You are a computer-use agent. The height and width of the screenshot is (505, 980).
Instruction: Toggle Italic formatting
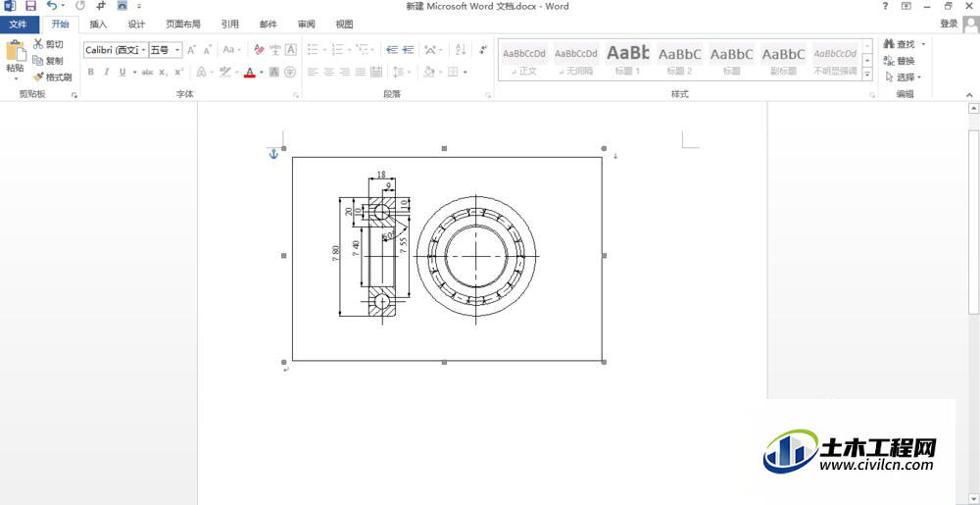(106, 72)
